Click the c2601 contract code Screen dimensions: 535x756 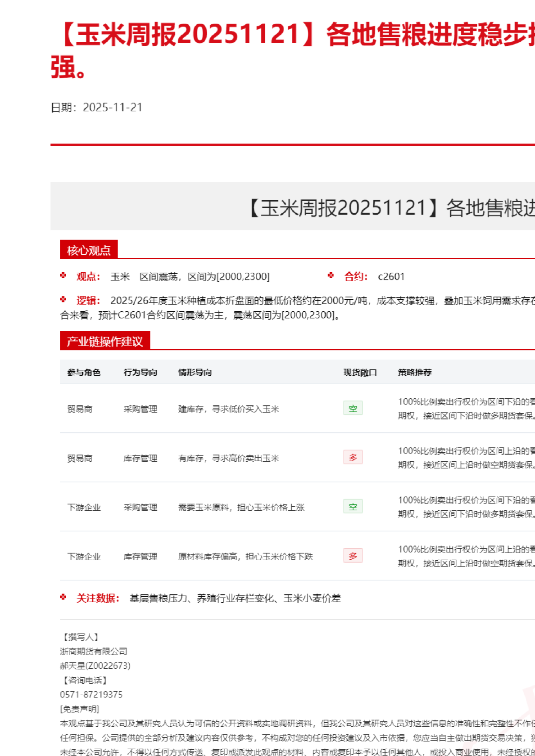(391, 276)
